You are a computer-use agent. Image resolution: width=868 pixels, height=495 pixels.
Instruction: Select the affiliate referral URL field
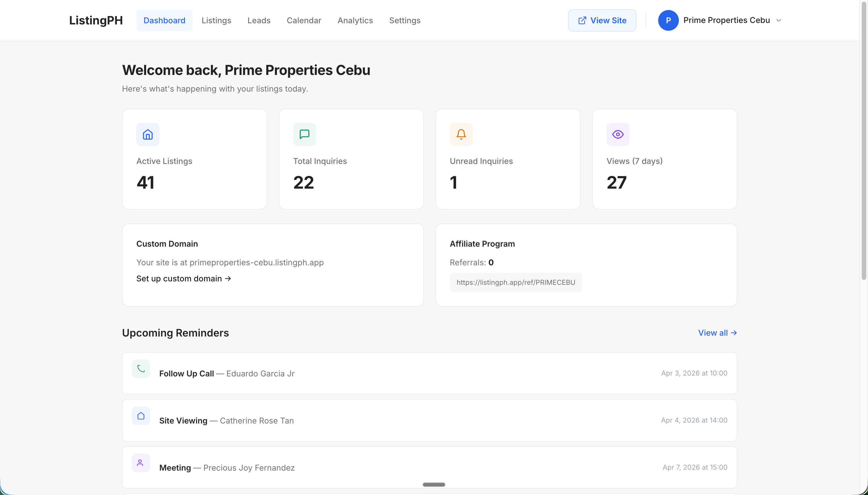516,282
